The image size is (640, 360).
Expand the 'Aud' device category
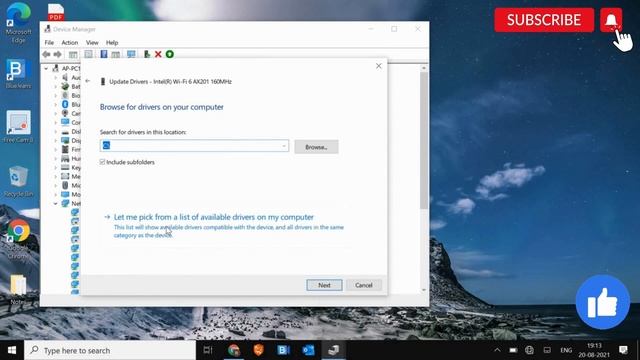56,78
